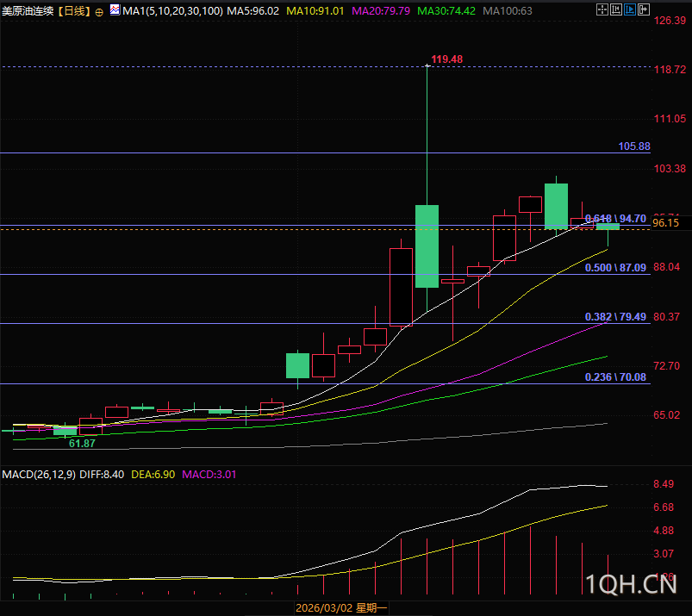Click the MA indicator chart icon

[x=115, y=9]
